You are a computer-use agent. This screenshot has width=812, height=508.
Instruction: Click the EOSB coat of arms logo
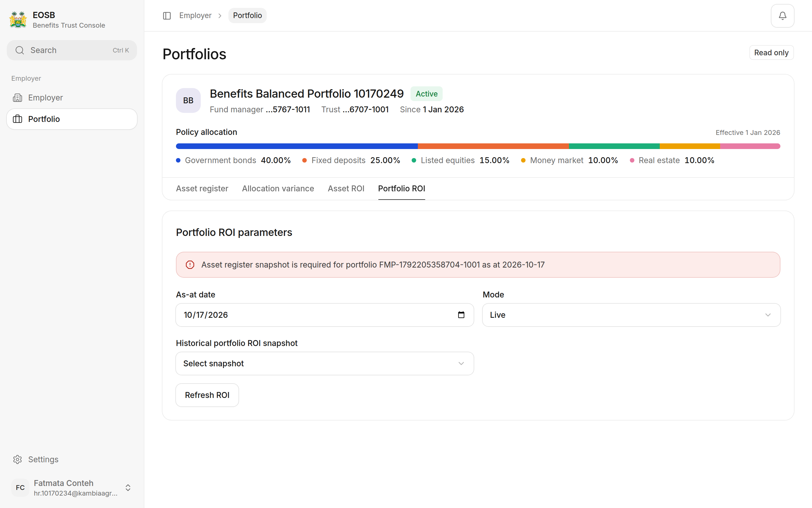click(x=18, y=20)
